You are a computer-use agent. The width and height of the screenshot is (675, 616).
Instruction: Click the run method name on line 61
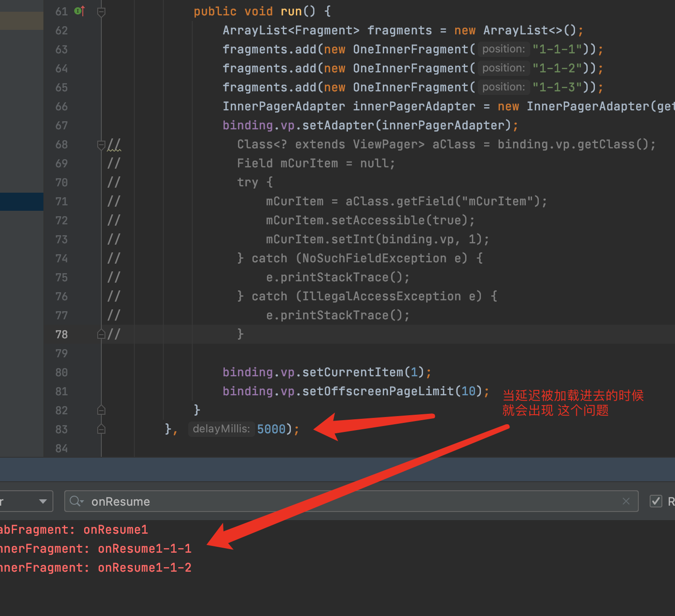(291, 11)
